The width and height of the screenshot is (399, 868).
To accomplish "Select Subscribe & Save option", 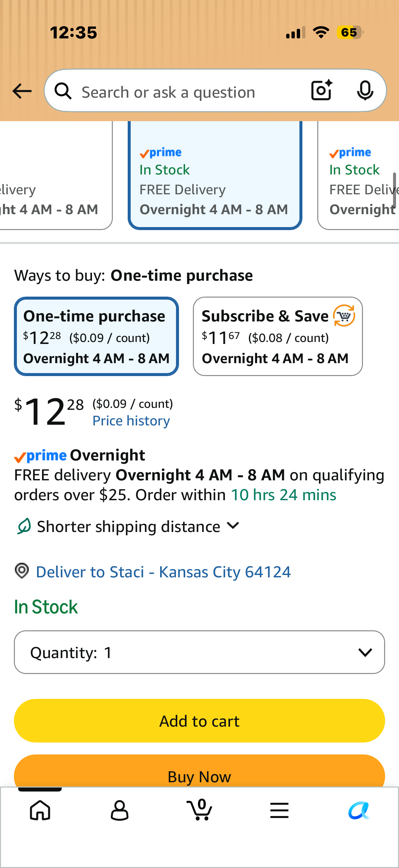I will [278, 336].
